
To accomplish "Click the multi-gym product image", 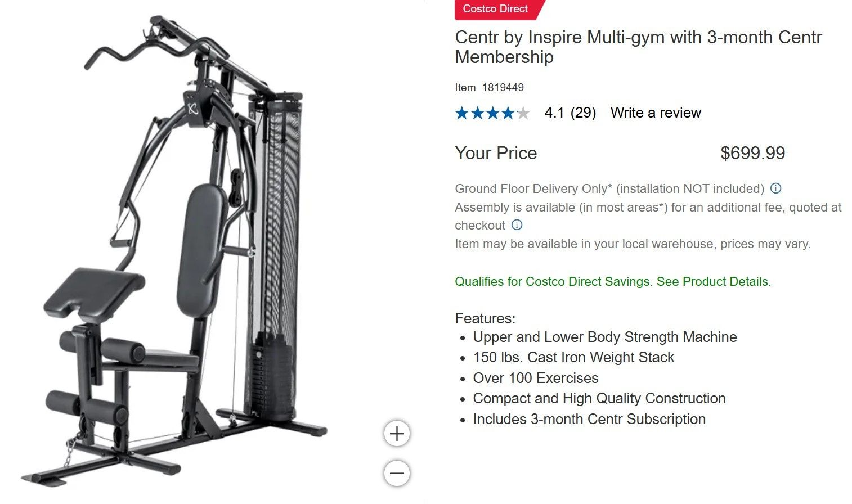I will tap(176, 252).
